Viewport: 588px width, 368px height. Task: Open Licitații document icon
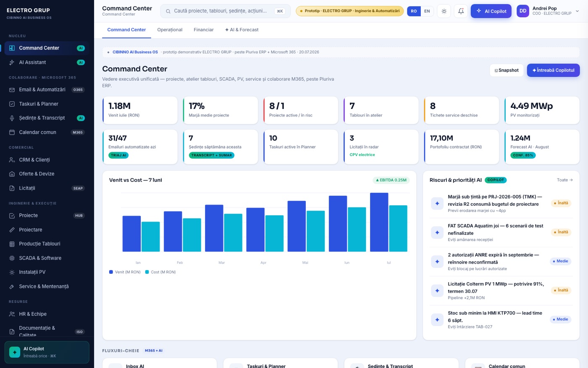pos(12,188)
